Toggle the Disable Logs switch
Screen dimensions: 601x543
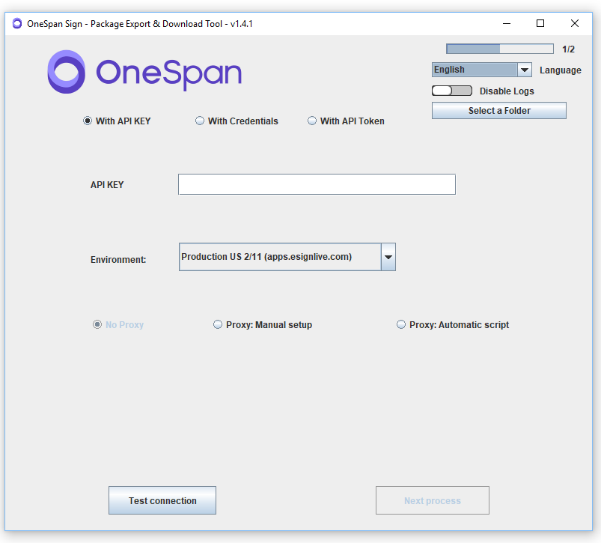452,91
